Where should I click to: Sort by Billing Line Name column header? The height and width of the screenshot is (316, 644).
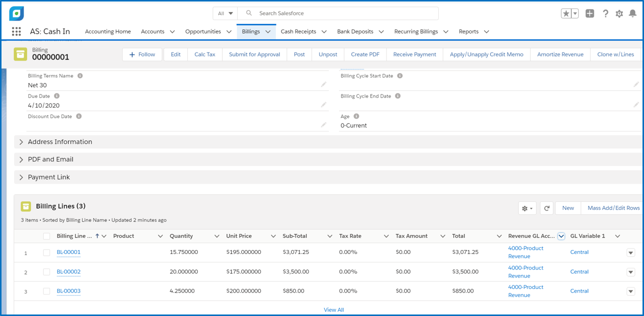pyautogui.click(x=74, y=236)
